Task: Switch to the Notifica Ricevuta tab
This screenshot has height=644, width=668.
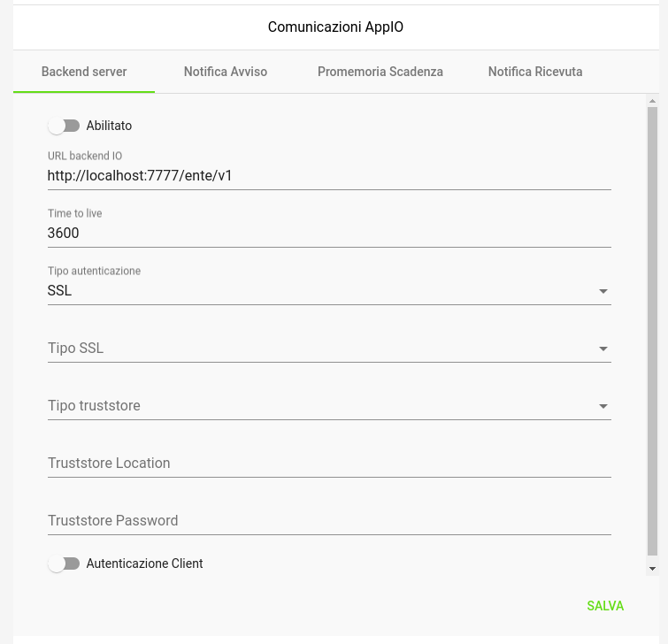Action: (x=535, y=72)
